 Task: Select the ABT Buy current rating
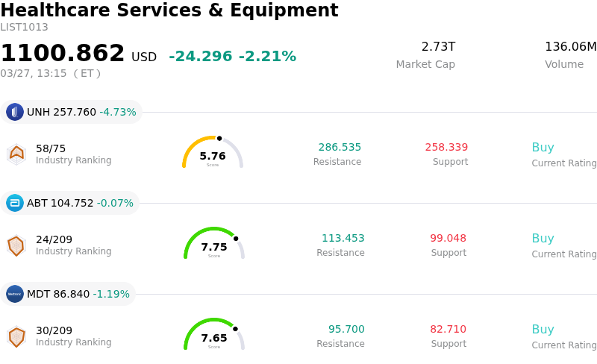pyautogui.click(x=543, y=239)
